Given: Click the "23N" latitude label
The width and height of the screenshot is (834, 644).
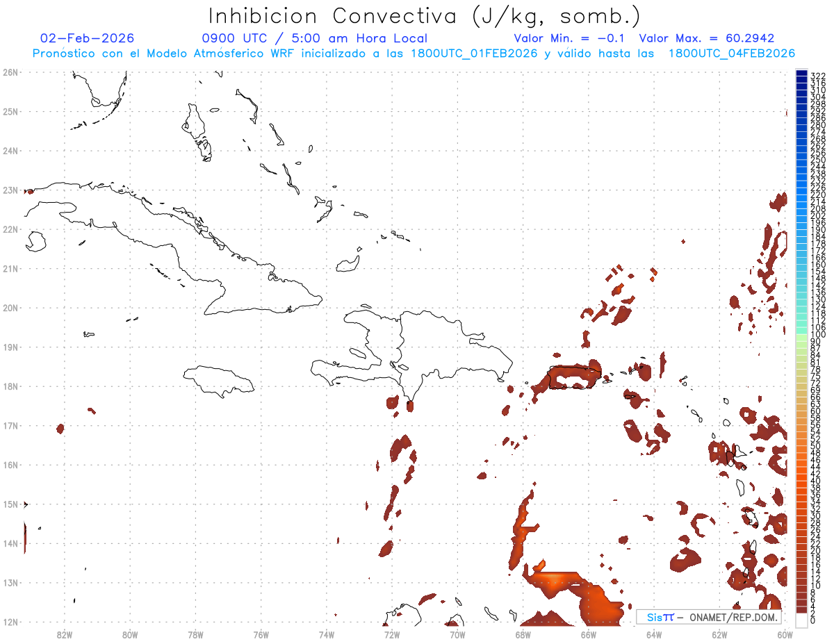Looking at the screenshot, I should (10, 190).
